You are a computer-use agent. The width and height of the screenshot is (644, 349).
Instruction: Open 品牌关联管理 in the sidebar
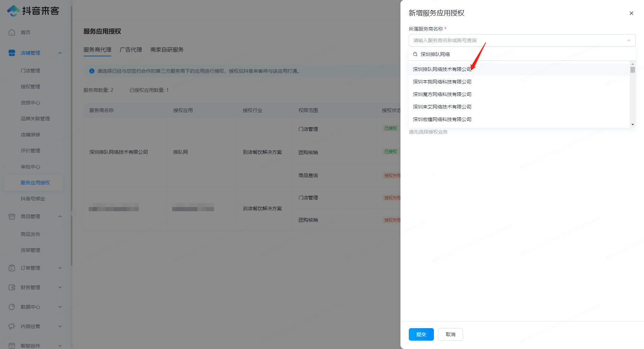(x=35, y=119)
